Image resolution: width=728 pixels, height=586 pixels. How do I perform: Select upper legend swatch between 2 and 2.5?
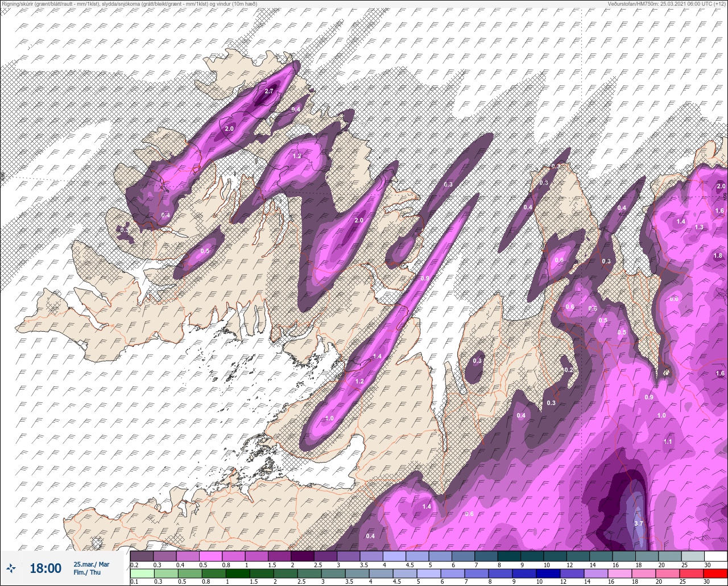303,556
